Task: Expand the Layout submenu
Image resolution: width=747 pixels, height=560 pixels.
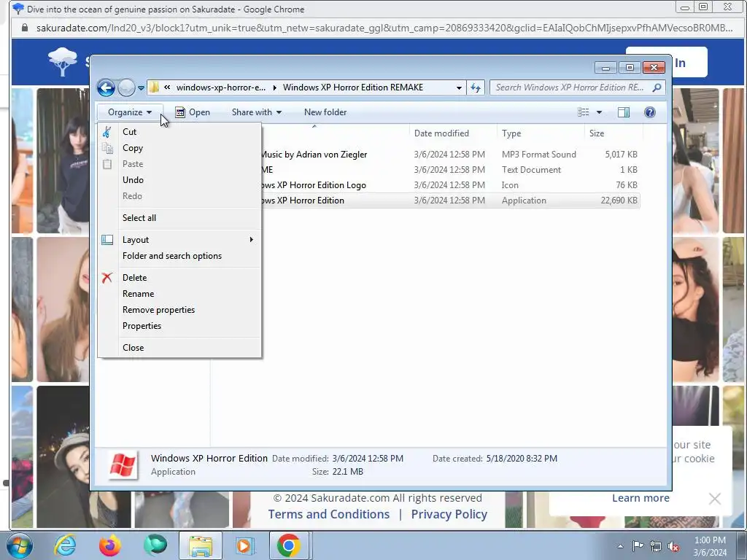Action: coord(179,240)
